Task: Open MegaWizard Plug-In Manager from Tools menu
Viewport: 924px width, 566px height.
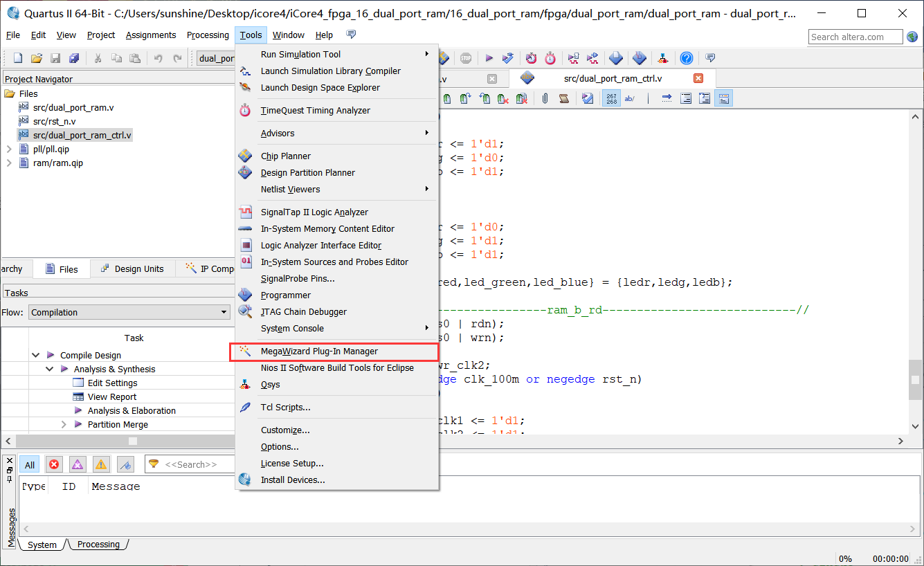Action: pos(319,352)
